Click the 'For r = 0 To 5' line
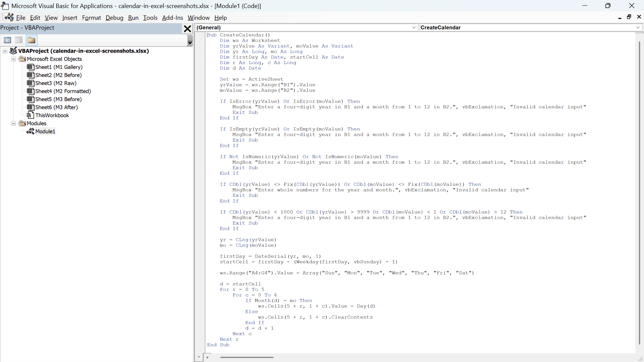 pyautogui.click(x=242, y=289)
